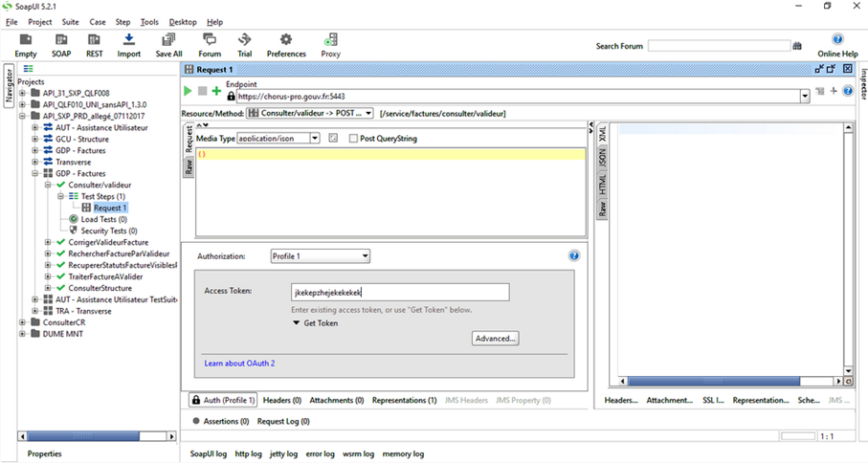
Task: Select Request 1 in navigator tree
Action: coord(110,208)
